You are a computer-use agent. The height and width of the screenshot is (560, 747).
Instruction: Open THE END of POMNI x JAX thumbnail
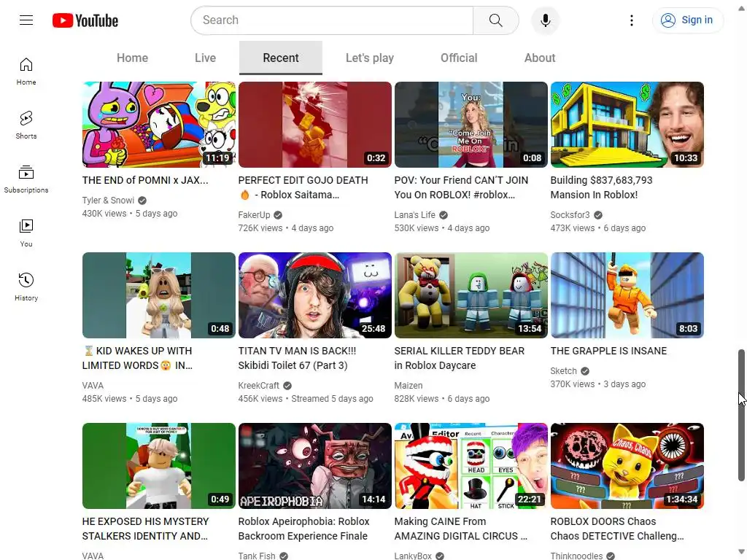tap(158, 124)
